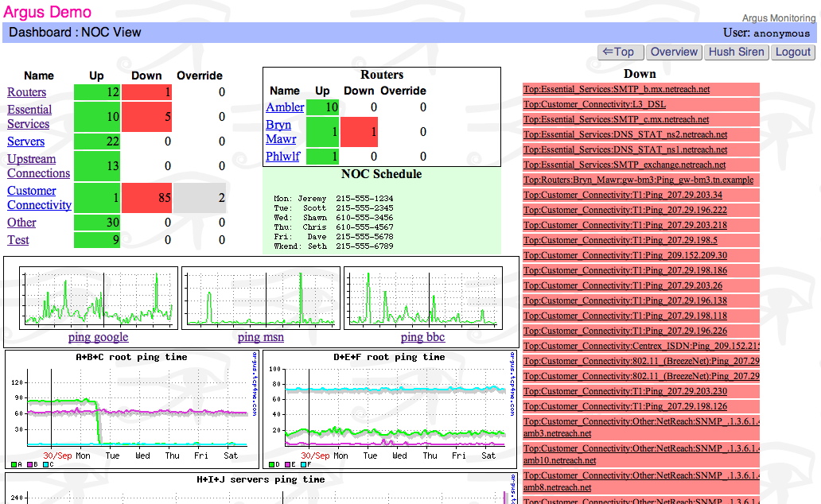This screenshot has height=504, width=821.
Task: Open the Customer Connectivity link
Action: tap(39, 198)
